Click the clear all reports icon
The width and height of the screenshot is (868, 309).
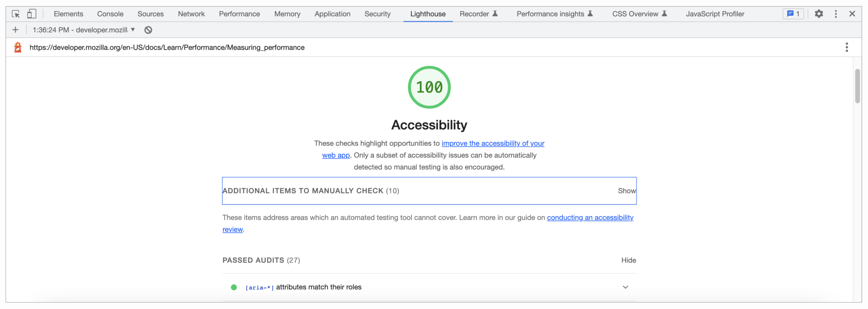[148, 30]
